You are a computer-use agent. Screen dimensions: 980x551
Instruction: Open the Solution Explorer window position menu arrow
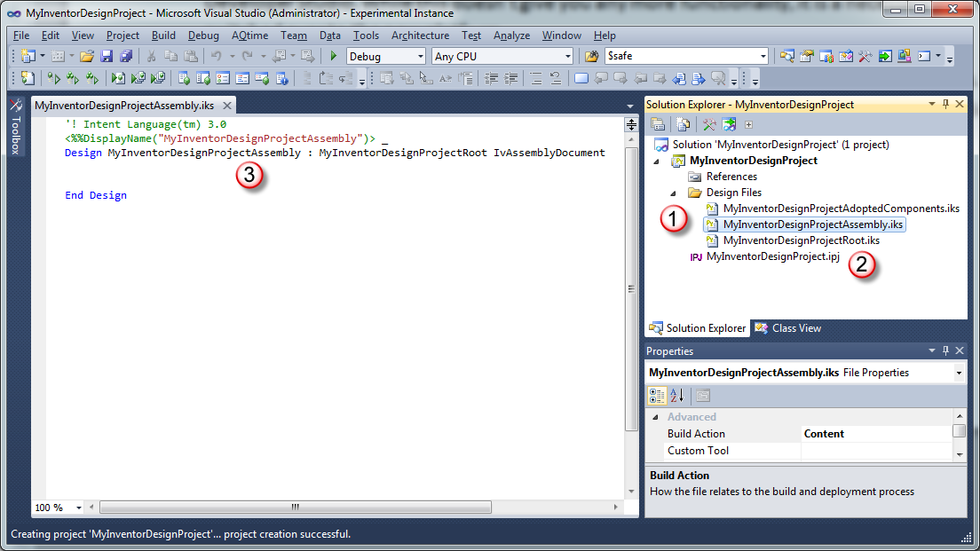point(932,105)
